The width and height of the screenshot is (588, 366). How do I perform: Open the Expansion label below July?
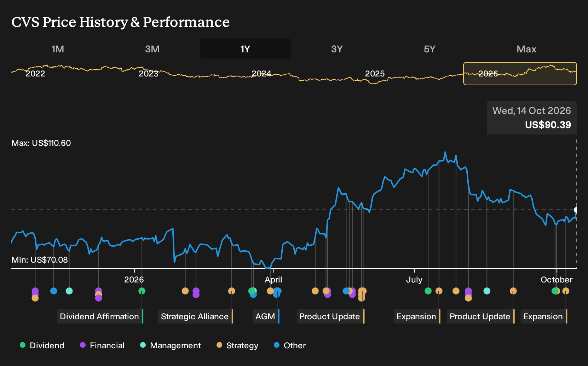pyautogui.click(x=417, y=316)
